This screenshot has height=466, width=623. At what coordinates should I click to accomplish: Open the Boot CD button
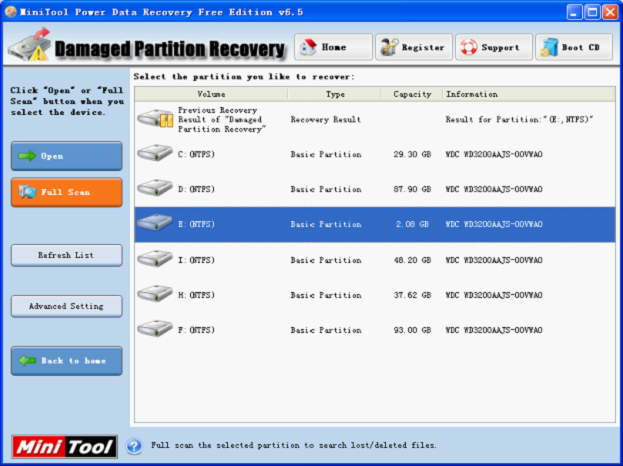pyautogui.click(x=574, y=47)
